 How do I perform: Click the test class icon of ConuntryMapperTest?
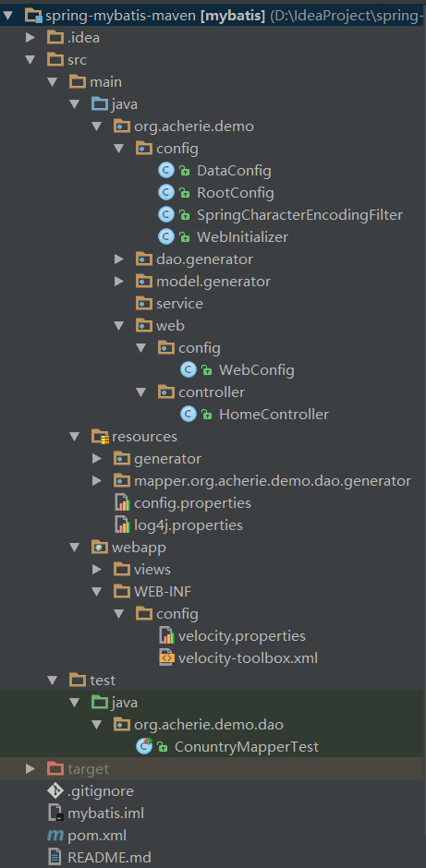click(x=144, y=746)
